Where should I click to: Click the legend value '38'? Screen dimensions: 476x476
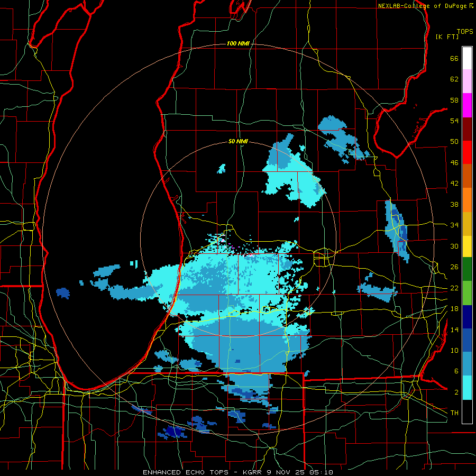454,204
